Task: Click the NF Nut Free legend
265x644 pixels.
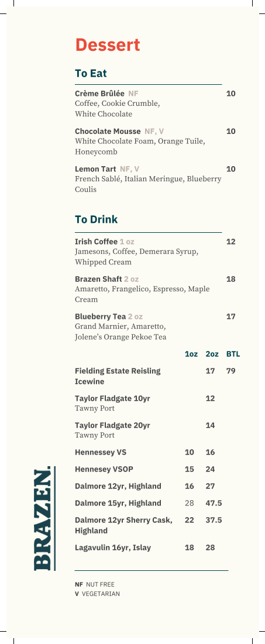Action: pyautogui.click(x=95, y=584)
